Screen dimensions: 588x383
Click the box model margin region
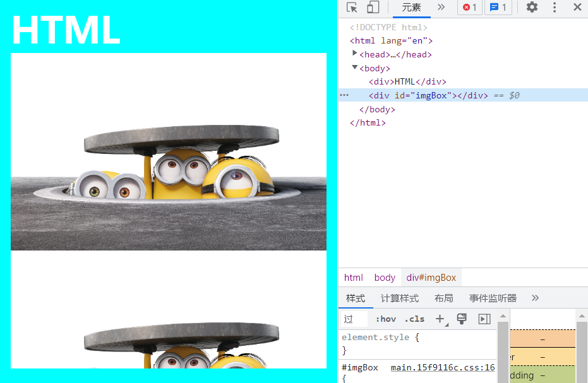[543, 339]
